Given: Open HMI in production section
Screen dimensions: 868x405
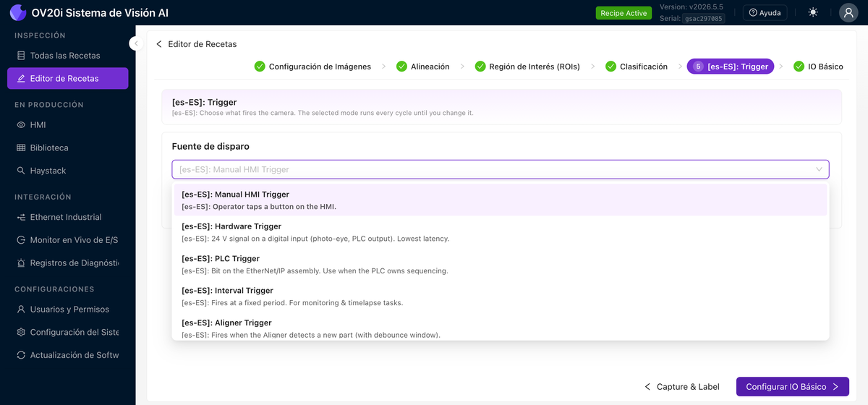Looking at the screenshot, I should 68,125.
